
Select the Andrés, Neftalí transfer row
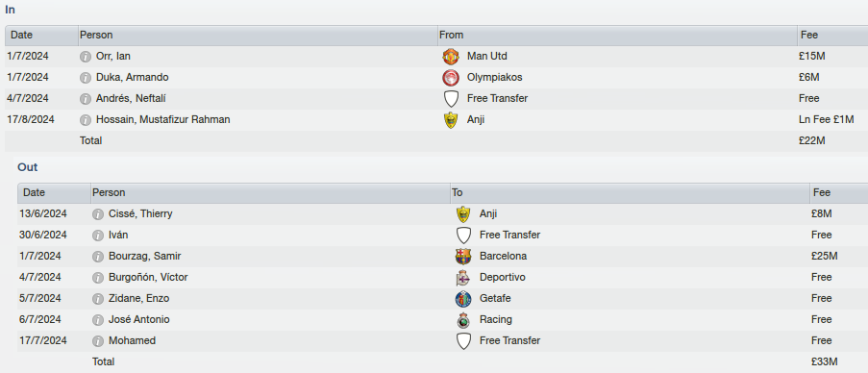(x=436, y=98)
